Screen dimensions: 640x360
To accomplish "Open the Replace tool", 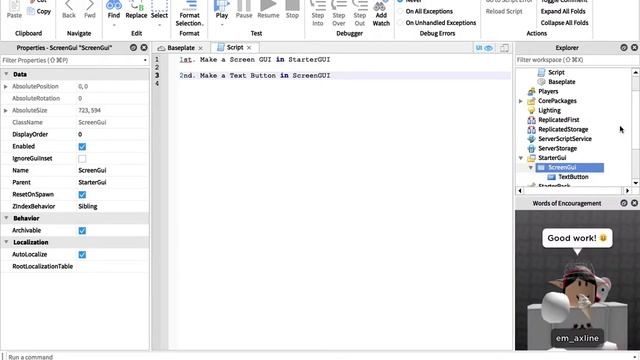I will point(136,9).
